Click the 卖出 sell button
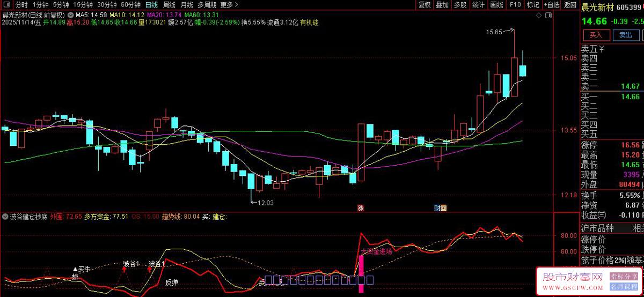Screen dimensions: 644x297 pos(626,35)
